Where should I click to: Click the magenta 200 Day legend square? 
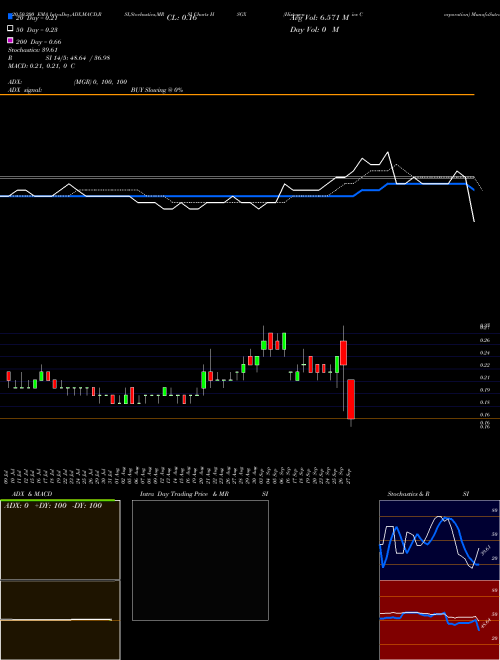coord(10,40)
